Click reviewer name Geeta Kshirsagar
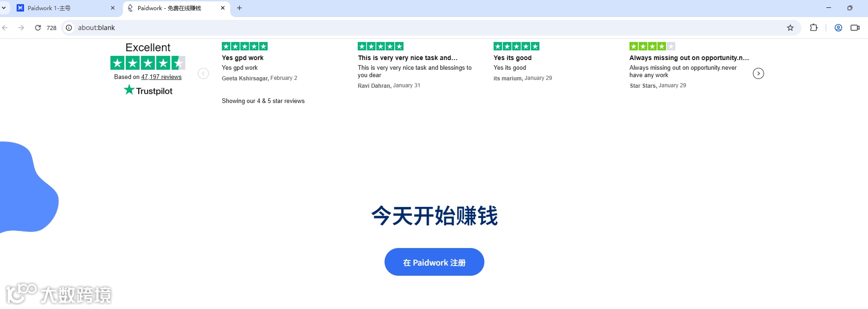The width and height of the screenshot is (868, 309). [x=245, y=79]
